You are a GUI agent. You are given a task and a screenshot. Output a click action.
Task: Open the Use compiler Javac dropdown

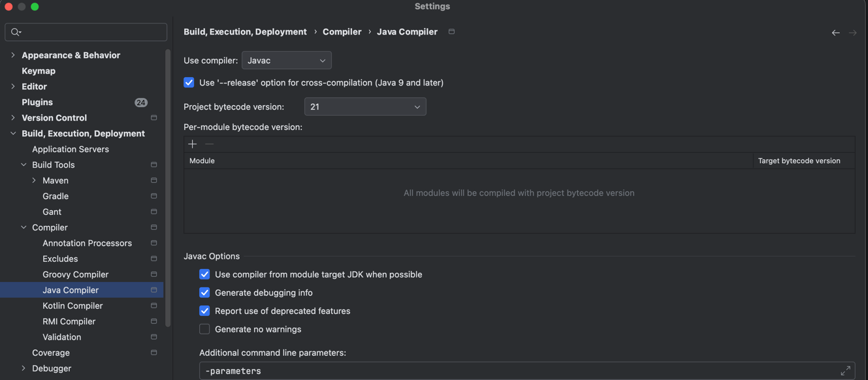286,61
